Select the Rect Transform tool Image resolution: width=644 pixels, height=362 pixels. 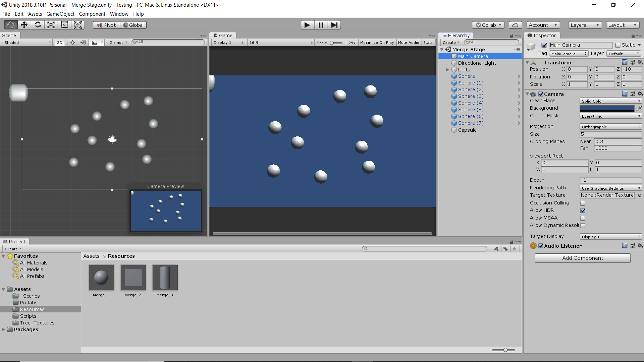pos(64,25)
